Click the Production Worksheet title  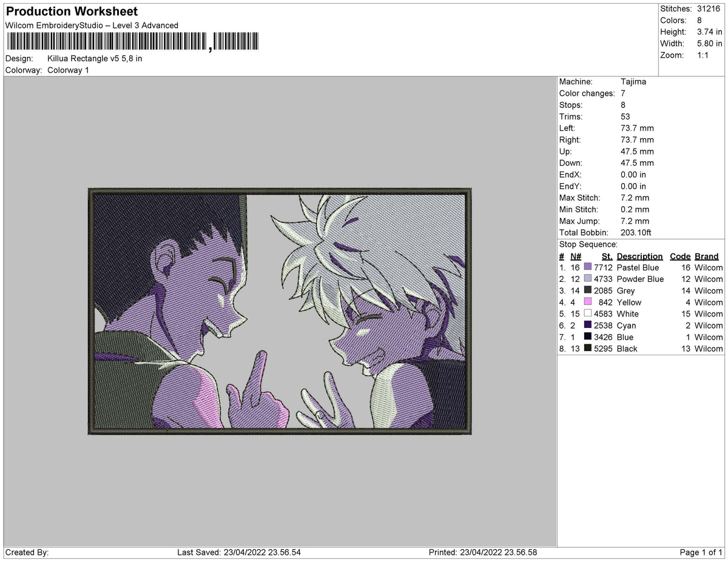tap(70, 11)
